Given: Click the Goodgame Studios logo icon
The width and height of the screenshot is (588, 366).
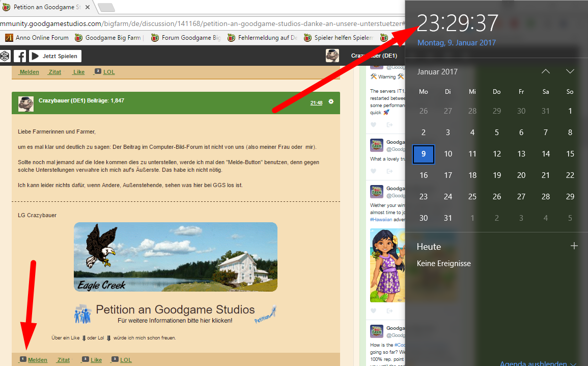Looking at the screenshot, I should [x=5, y=56].
